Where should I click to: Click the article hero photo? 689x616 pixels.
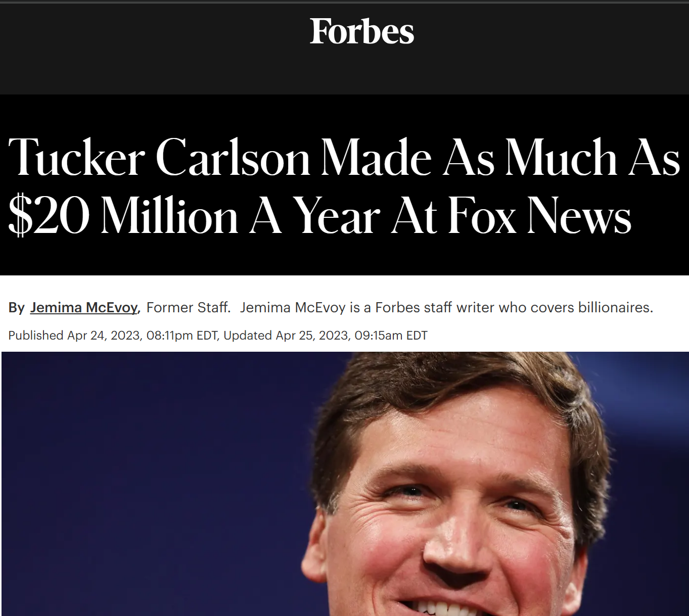coord(345,484)
